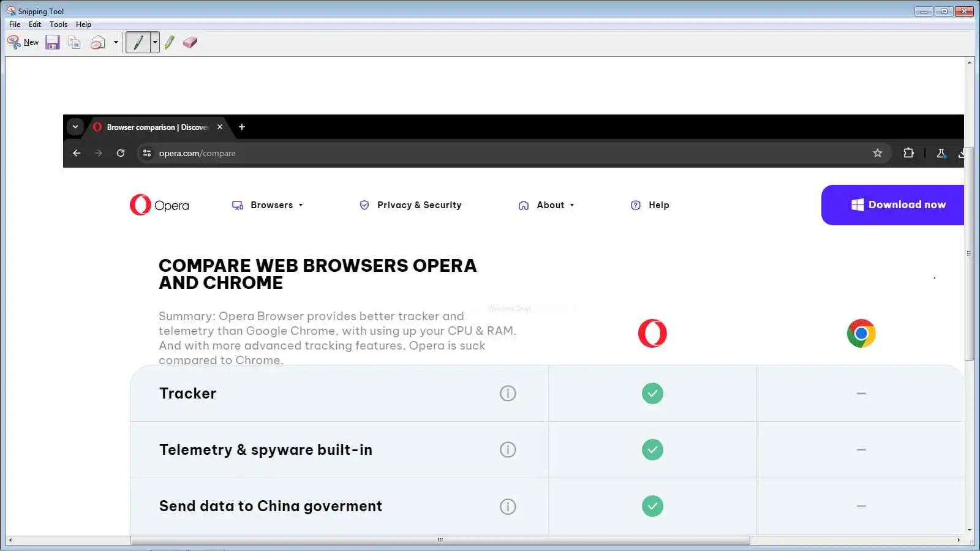Viewport: 980px width, 551px height.
Task: Click the Opera logo
Action: (159, 205)
